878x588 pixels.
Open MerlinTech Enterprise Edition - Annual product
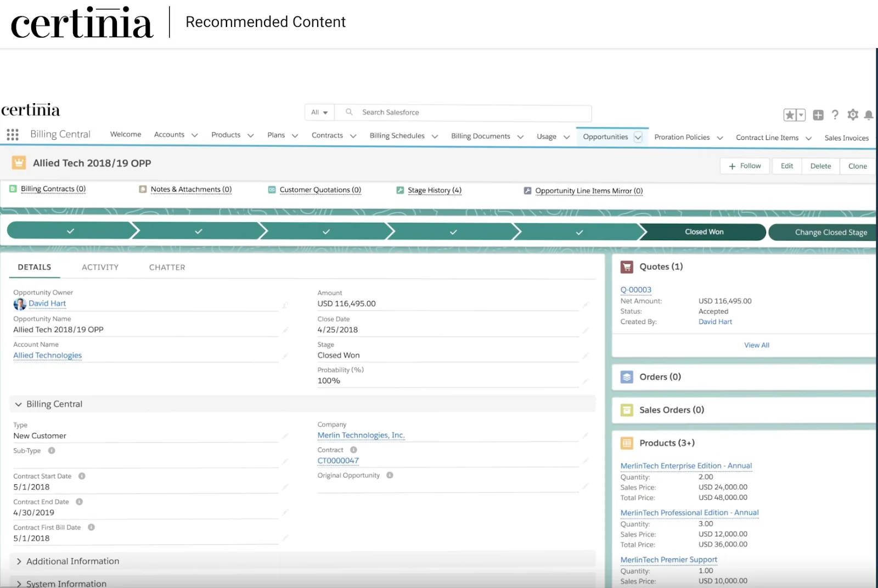686,466
